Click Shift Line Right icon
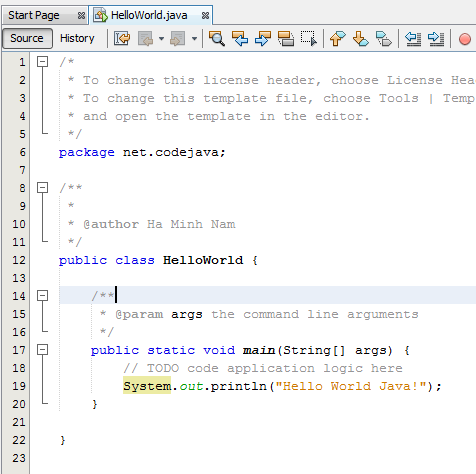This screenshot has width=476, height=474. point(436,38)
